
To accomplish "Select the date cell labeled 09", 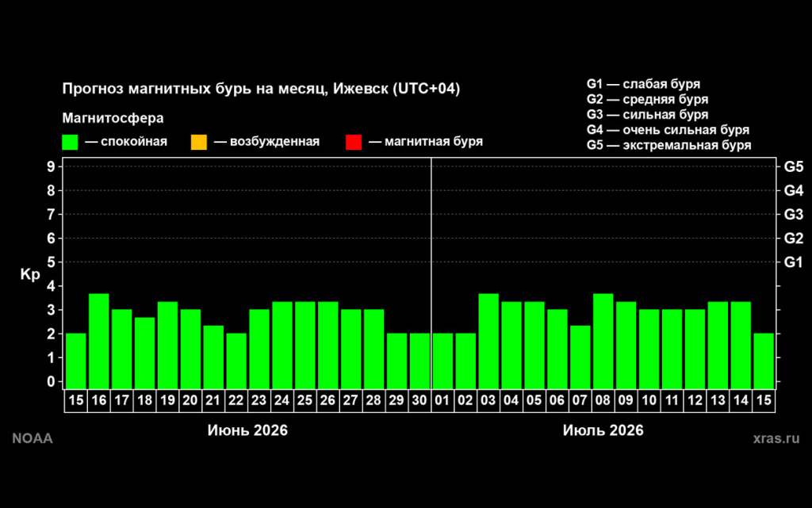I will click(626, 400).
